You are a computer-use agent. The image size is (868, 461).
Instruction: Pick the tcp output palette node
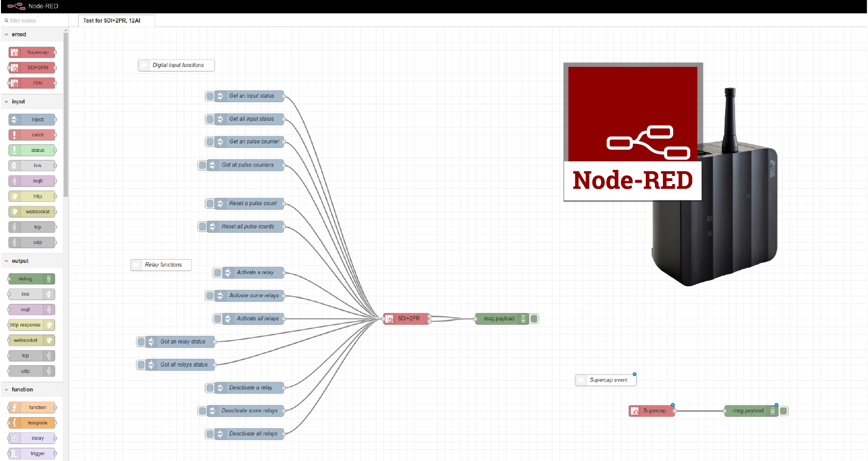pyautogui.click(x=31, y=356)
